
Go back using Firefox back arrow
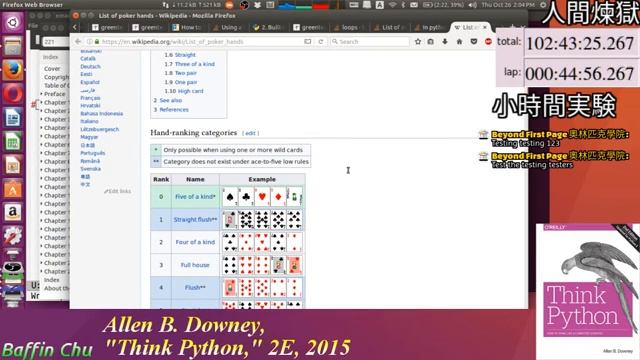click(x=78, y=42)
